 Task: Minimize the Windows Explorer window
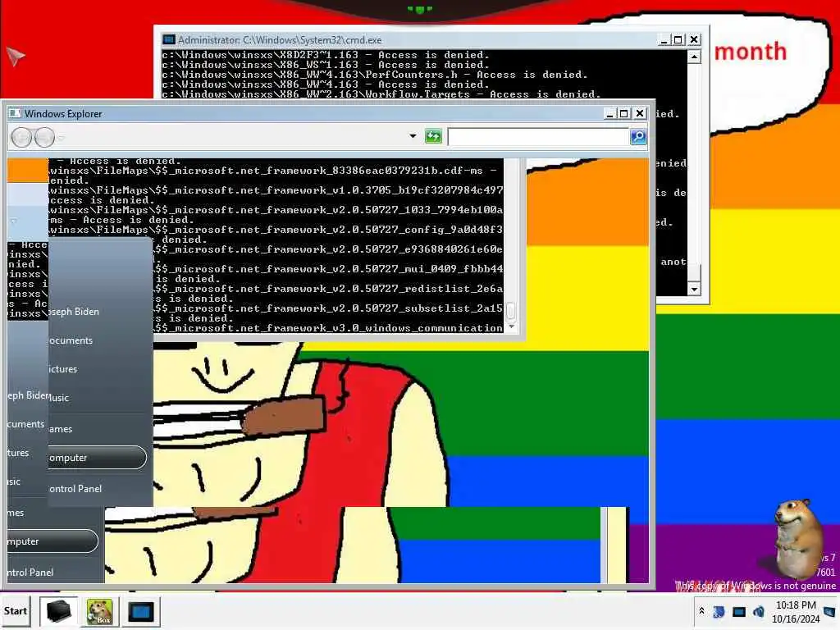(x=609, y=113)
